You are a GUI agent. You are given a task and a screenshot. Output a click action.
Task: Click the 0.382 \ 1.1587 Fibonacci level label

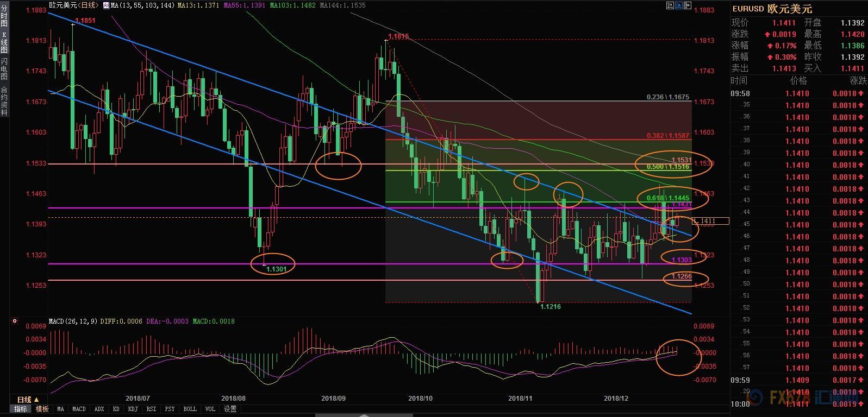668,135
